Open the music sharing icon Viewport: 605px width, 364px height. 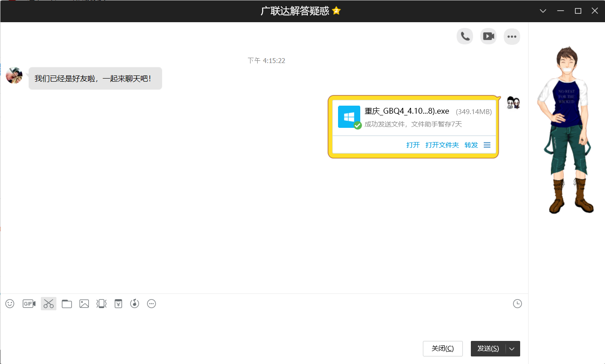pos(135,304)
